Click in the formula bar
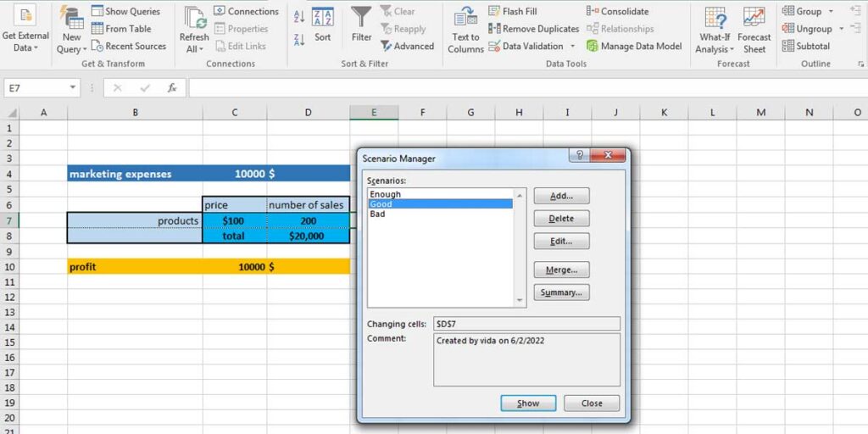868x434 pixels. [x=527, y=88]
